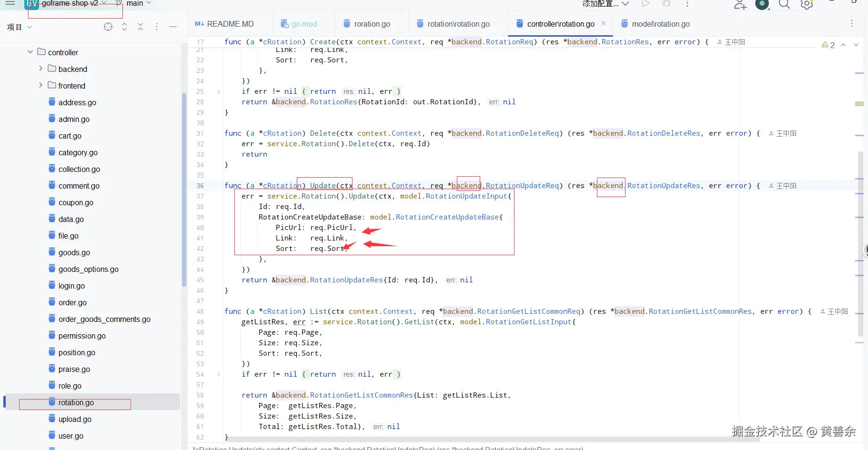Open the 添加配置 run configuration dropdown
The width and height of the screenshot is (868, 450).
click(606, 3)
